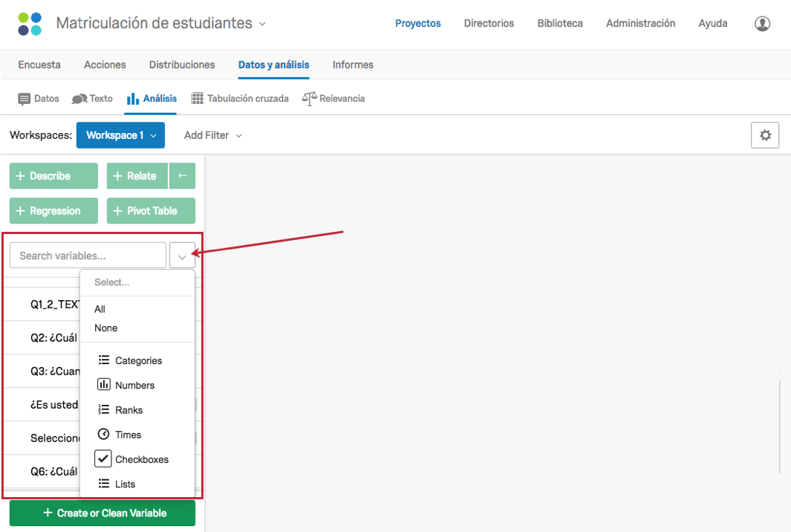The width and height of the screenshot is (791, 532).
Task: Switch to the Informes tab
Action: click(x=352, y=65)
